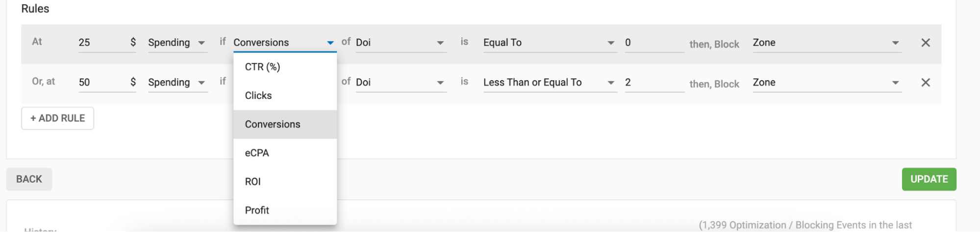Open the Equal To comparison dropdown
The image size is (980, 232).
click(x=549, y=43)
